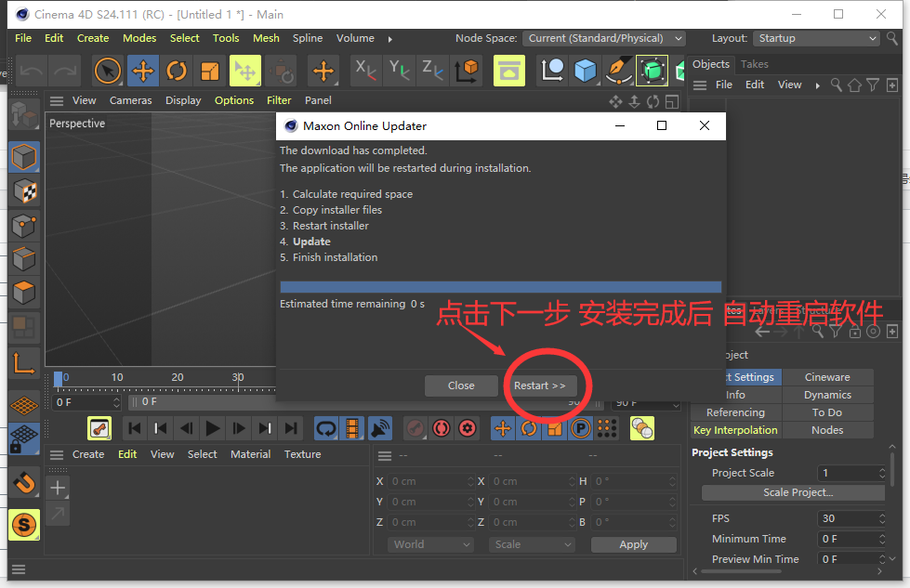This screenshot has width=910, height=588.
Task: Open the Node Space dropdown
Action: pyautogui.click(x=604, y=38)
